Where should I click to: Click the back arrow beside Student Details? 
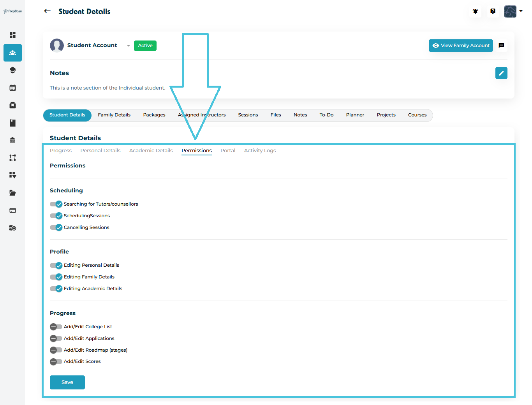(47, 11)
